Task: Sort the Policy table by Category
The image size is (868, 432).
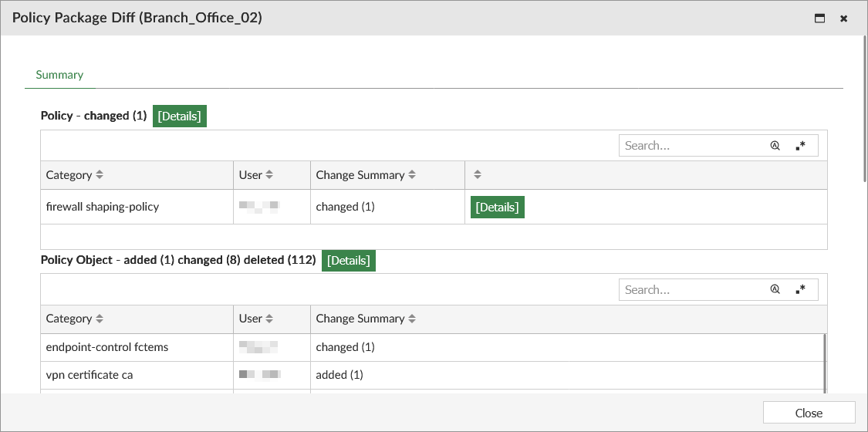Action: [100, 175]
